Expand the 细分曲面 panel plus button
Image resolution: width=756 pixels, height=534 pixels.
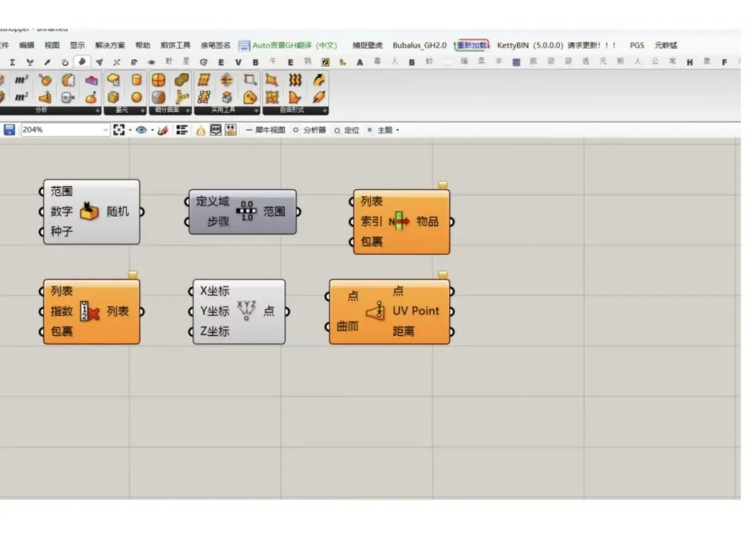[x=188, y=111]
